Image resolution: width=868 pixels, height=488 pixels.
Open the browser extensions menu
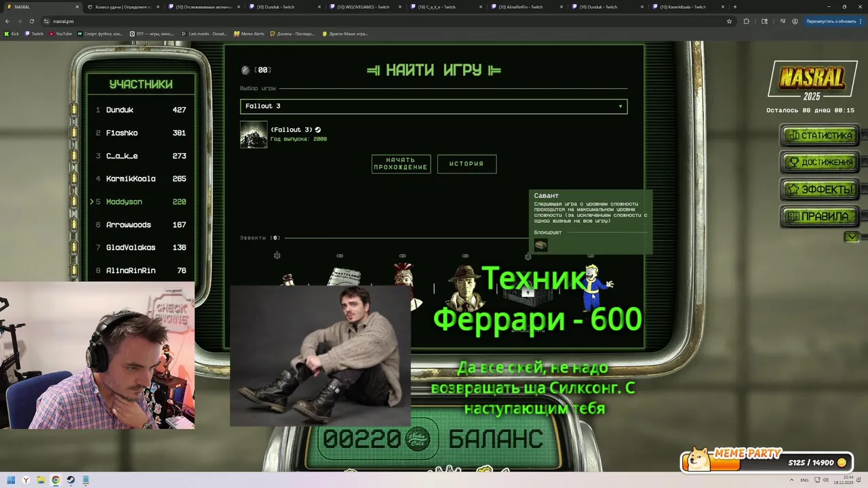pyautogui.click(x=747, y=21)
